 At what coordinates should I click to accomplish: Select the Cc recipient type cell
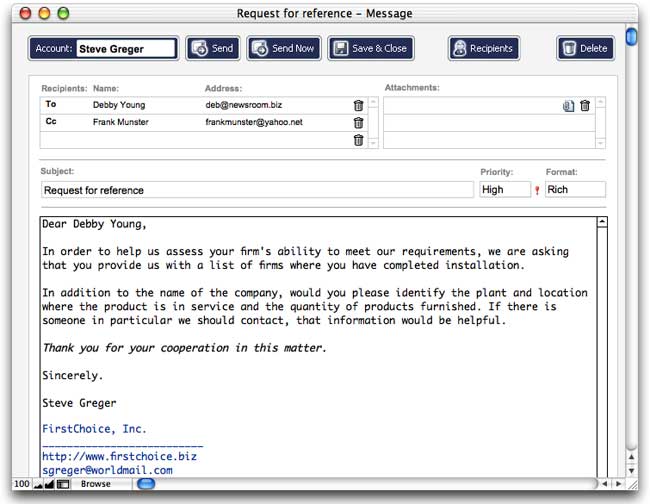[x=51, y=121]
